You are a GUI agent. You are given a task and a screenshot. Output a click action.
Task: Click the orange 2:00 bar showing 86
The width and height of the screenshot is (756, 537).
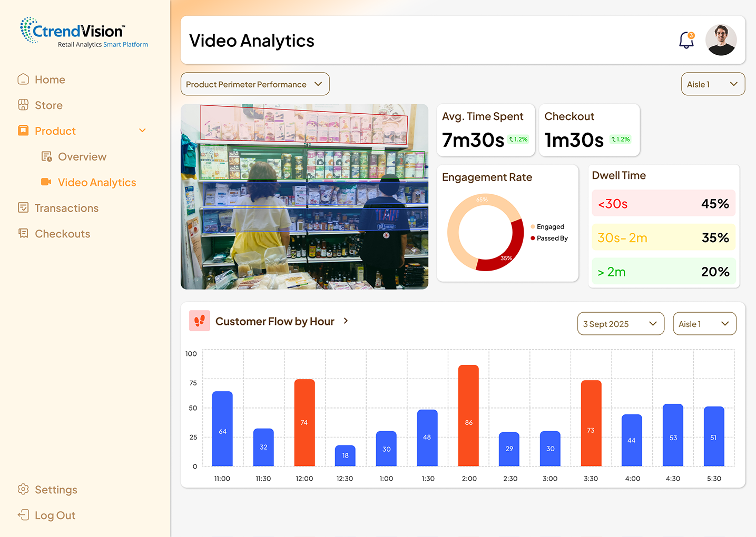click(x=468, y=415)
